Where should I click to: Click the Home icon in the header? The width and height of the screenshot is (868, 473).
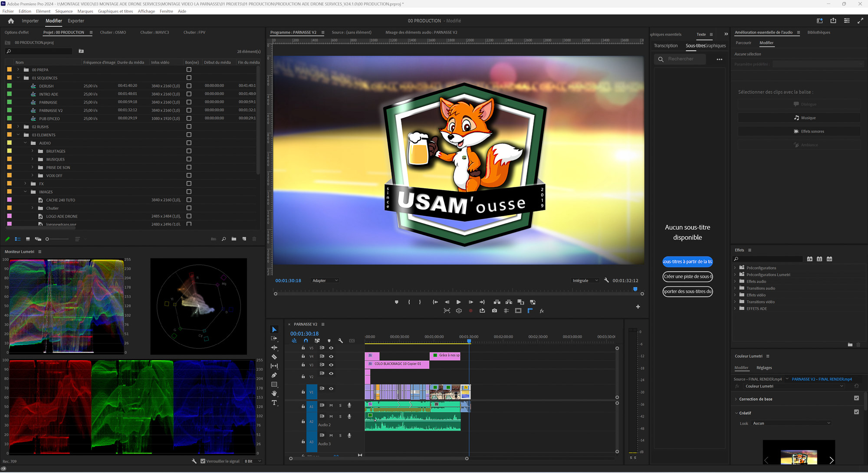click(x=11, y=21)
